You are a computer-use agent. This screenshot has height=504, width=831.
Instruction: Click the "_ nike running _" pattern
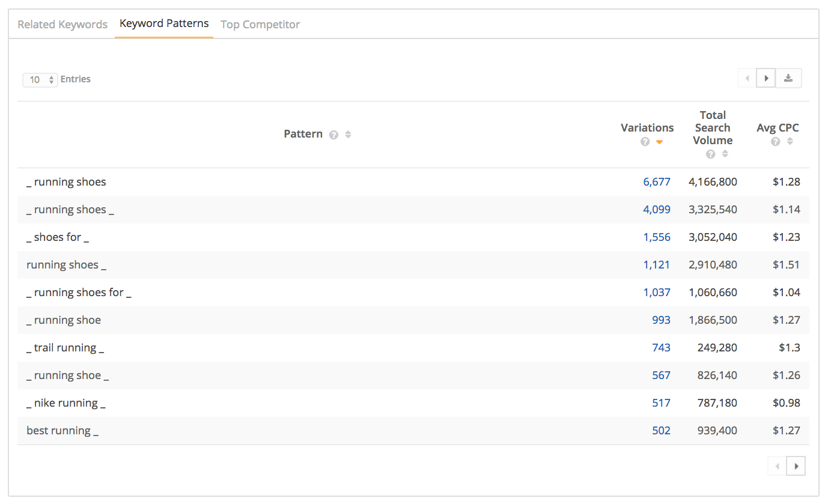[66, 403]
